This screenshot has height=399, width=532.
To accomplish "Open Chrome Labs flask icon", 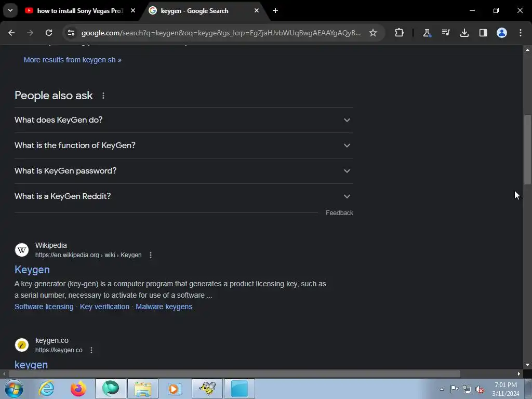I will point(427,33).
